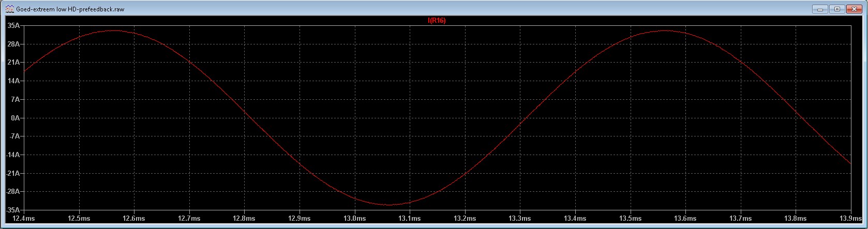Click the 13.4ms time axis label
Image resolution: width=868 pixels, height=229 pixels.
click(x=575, y=219)
